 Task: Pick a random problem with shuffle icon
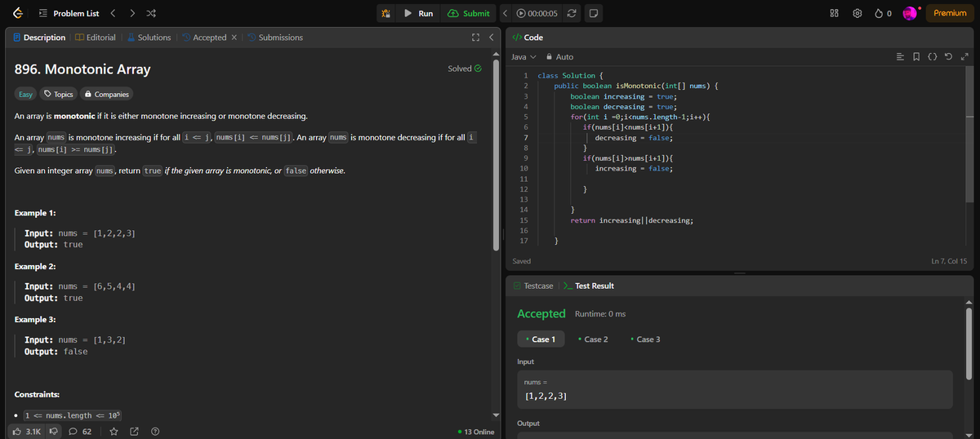[151, 13]
